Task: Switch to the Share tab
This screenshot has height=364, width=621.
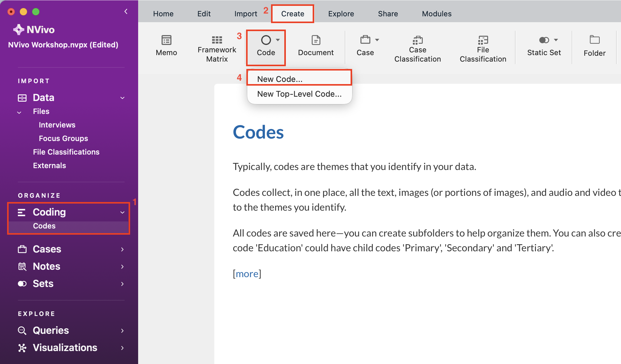Action: click(x=388, y=14)
